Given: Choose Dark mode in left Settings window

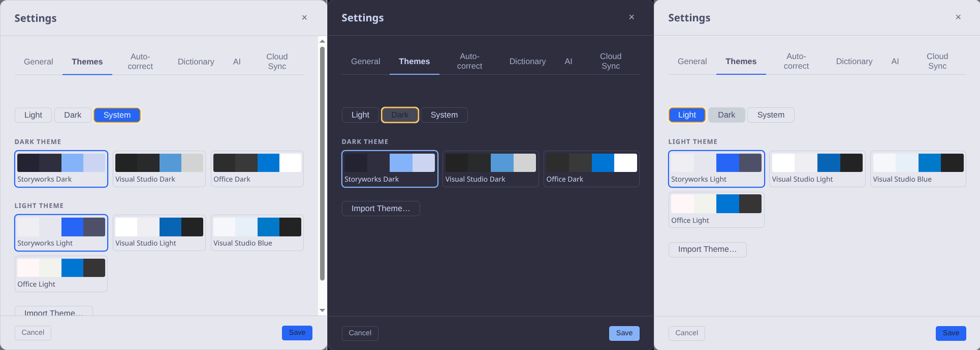Looking at the screenshot, I should click(73, 115).
